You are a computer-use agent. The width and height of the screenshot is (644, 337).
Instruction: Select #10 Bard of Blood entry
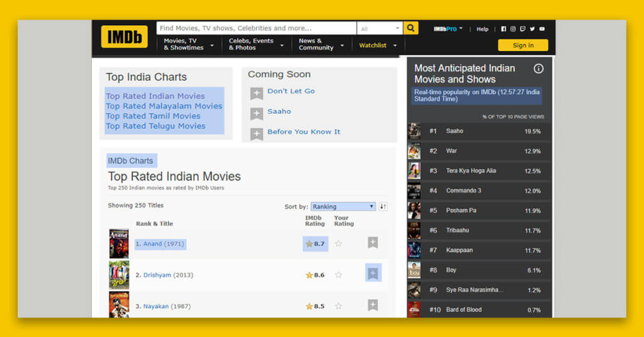(479, 309)
